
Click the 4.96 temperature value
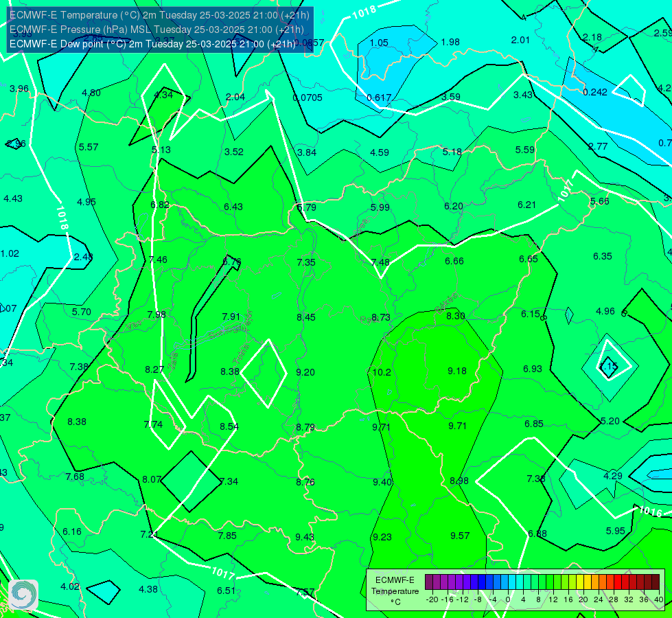605,311
